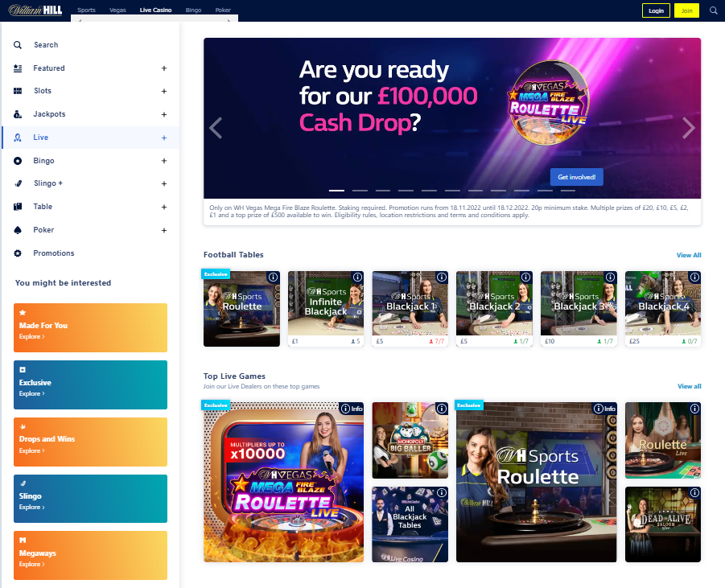Click the Poker spade icon

[x=18, y=230]
